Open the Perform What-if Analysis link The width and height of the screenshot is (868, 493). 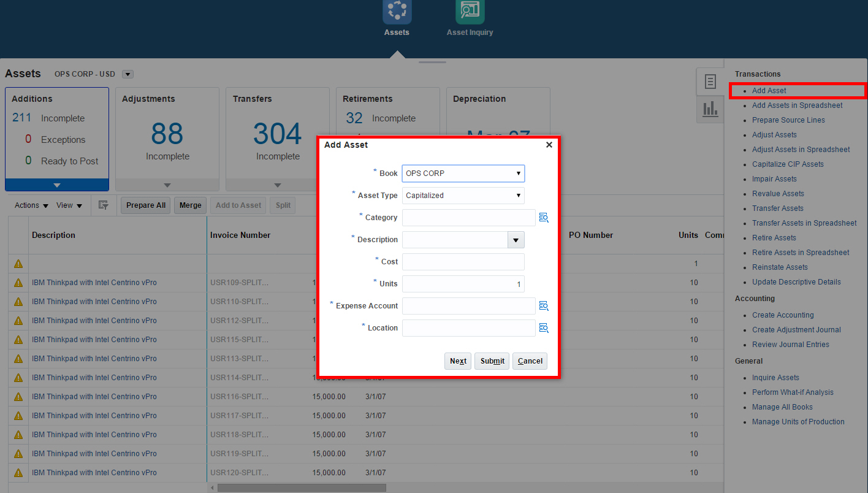(793, 392)
